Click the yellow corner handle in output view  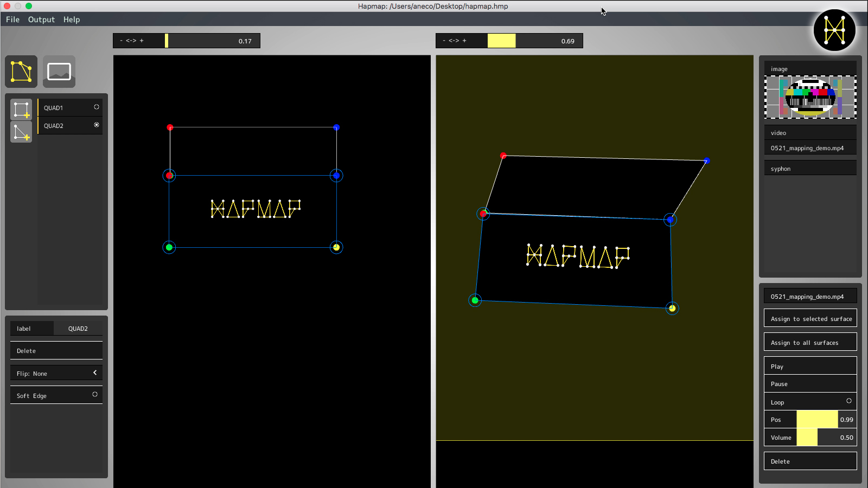(672, 309)
